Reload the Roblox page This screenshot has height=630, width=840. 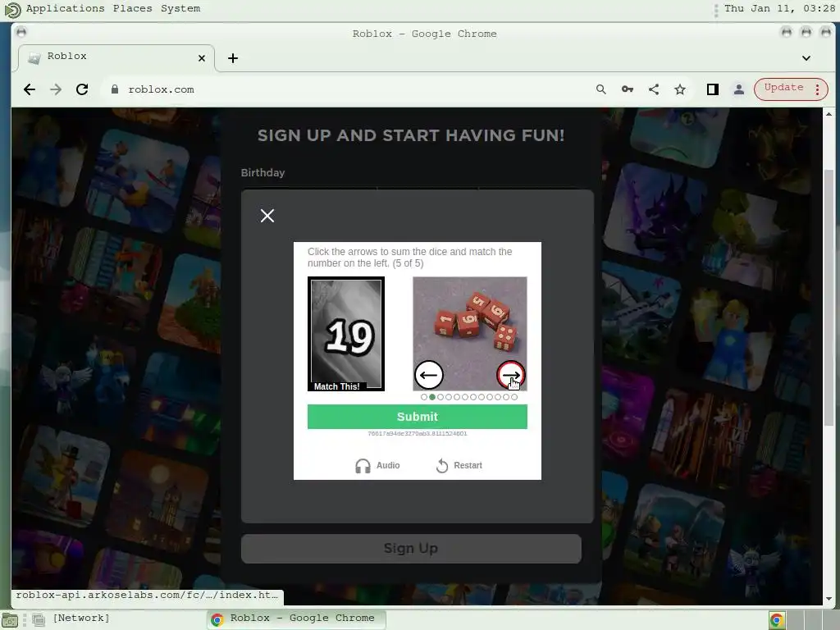pos(82,89)
